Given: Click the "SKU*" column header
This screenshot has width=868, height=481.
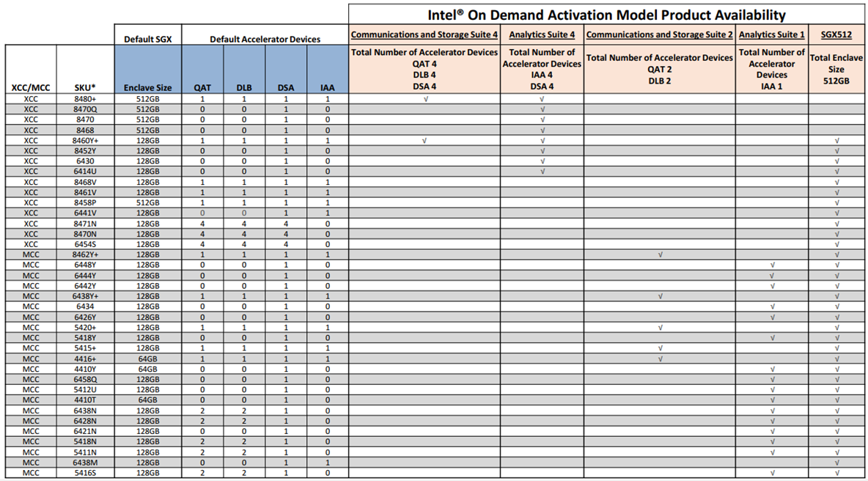Looking at the screenshot, I should 85,87.
